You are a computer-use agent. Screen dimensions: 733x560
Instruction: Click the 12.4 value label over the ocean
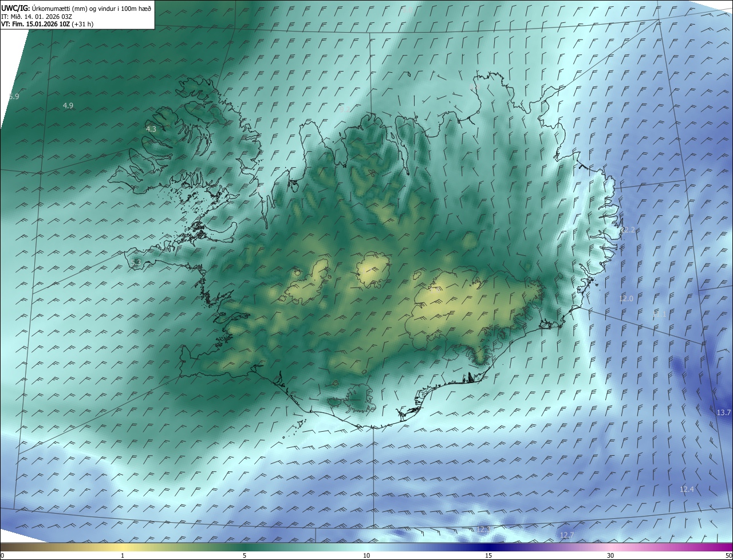point(687,489)
